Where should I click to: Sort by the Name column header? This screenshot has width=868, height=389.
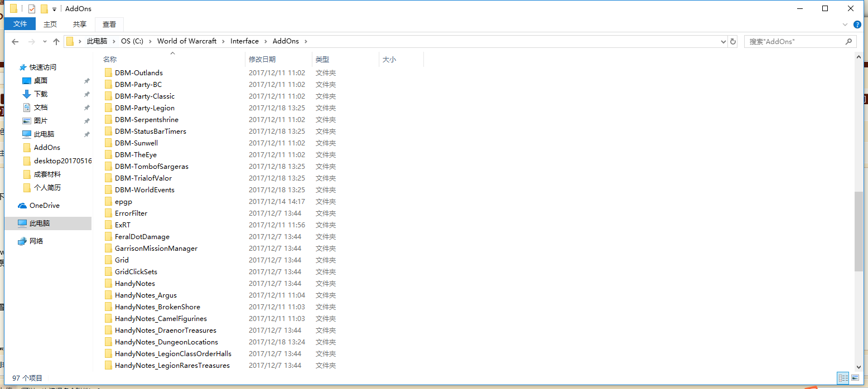click(x=172, y=59)
